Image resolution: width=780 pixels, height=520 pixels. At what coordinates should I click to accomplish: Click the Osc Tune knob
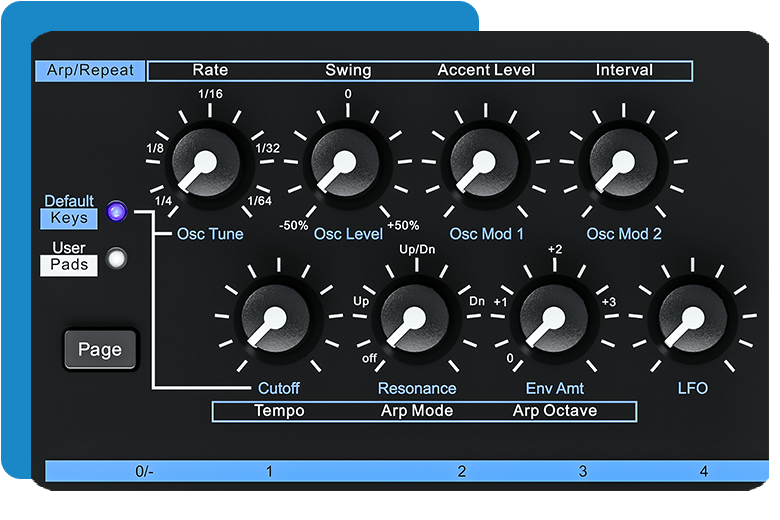coord(208,166)
